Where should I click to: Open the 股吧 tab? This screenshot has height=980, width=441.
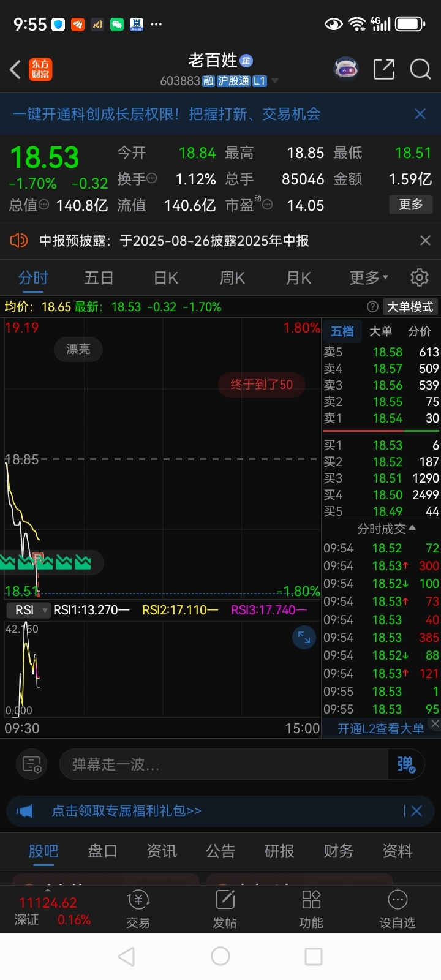[43, 851]
